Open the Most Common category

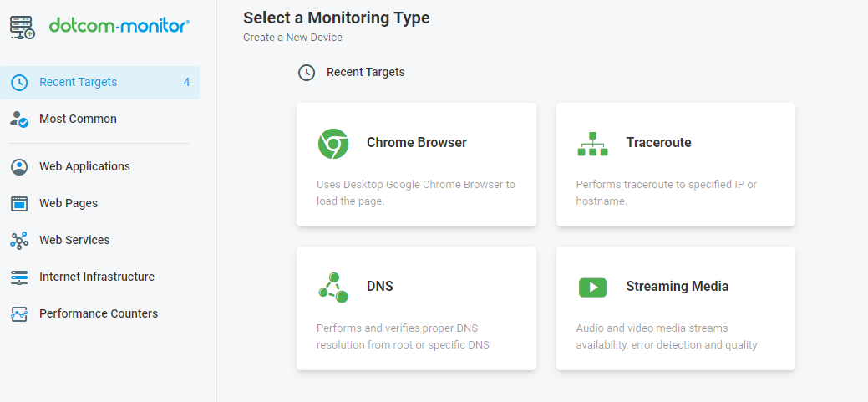[99, 119]
